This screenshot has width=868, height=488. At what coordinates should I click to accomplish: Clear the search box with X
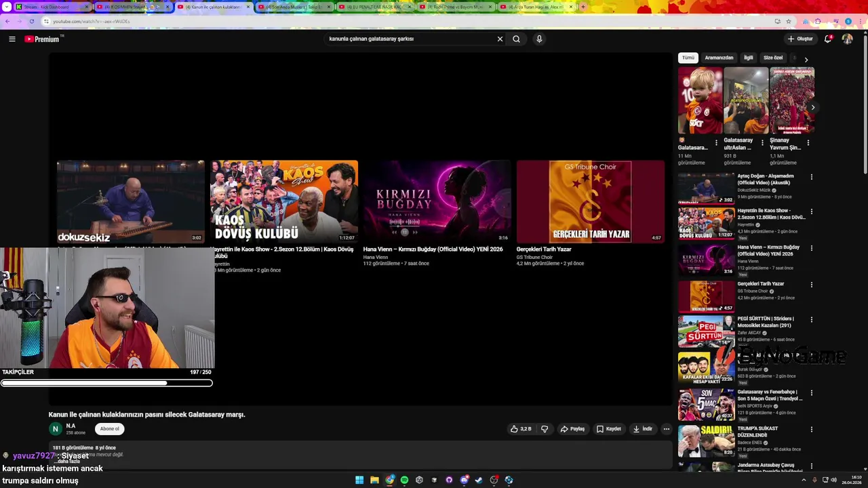click(x=500, y=39)
